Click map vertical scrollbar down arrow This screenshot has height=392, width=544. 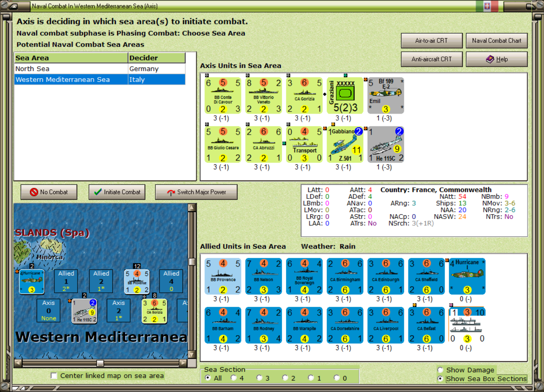click(x=192, y=355)
